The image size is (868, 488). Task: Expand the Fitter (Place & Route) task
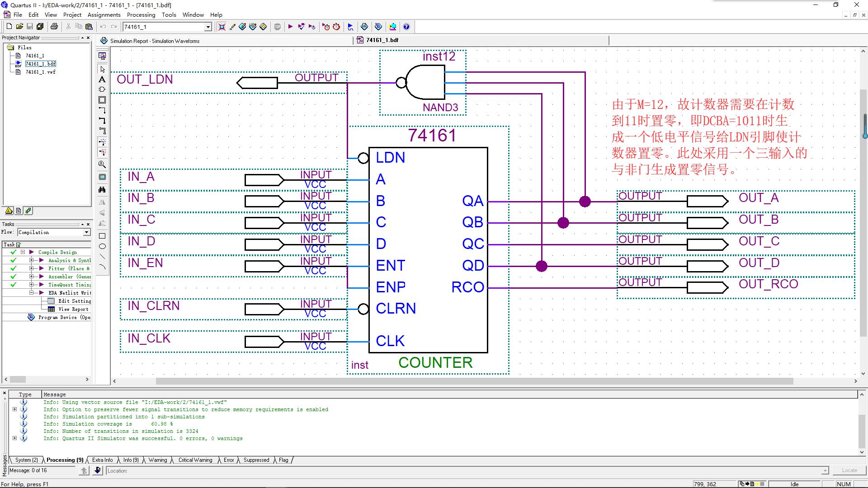point(31,268)
